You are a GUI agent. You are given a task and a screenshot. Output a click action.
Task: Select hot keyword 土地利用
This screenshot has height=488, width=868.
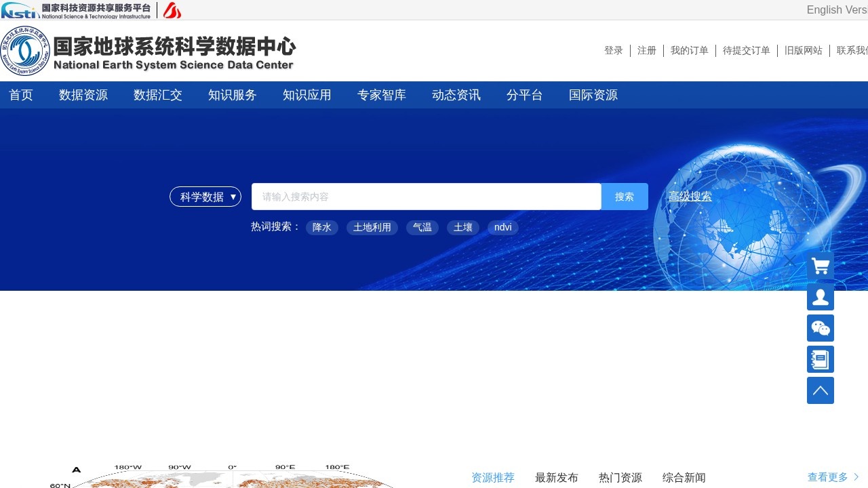[x=372, y=227]
